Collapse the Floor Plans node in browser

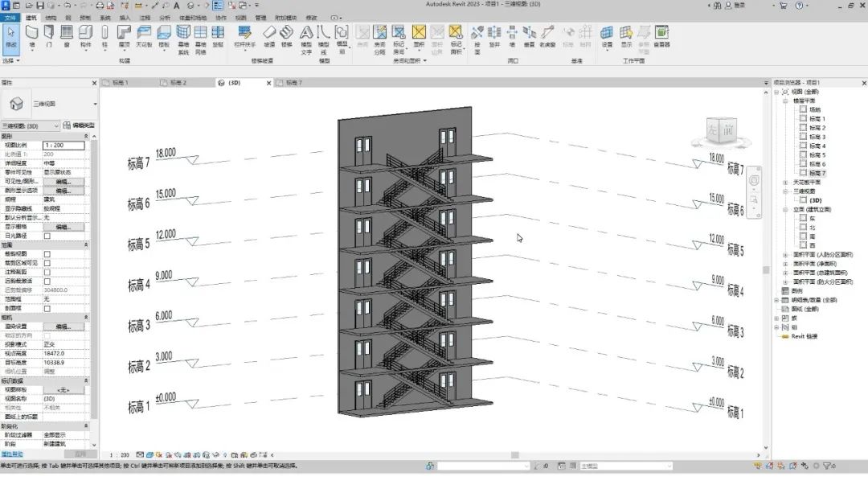785,101
